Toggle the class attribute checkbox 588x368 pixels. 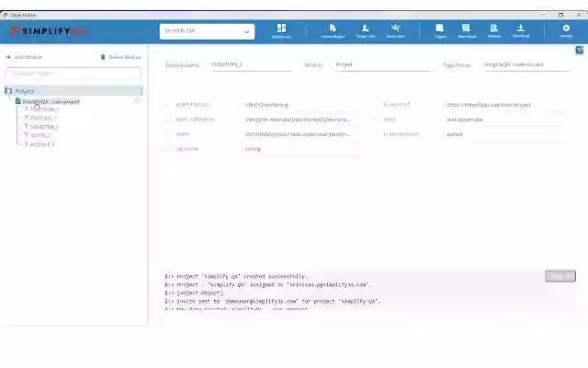pyautogui.click(x=377, y=119)
